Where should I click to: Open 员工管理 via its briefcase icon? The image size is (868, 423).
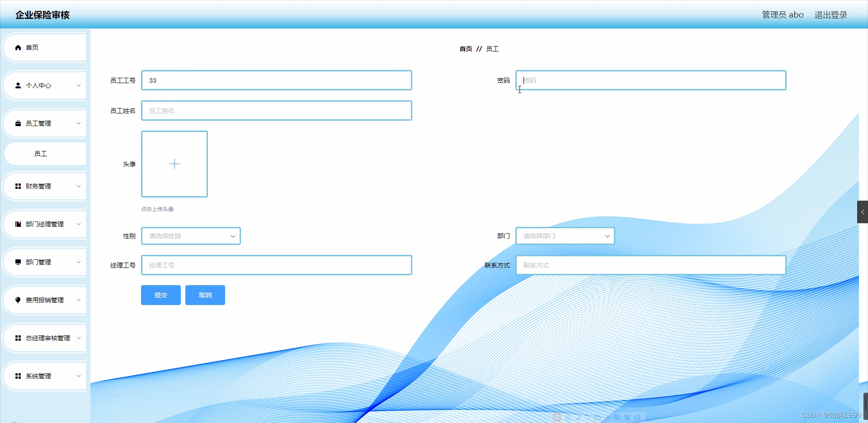pos(18,123)
